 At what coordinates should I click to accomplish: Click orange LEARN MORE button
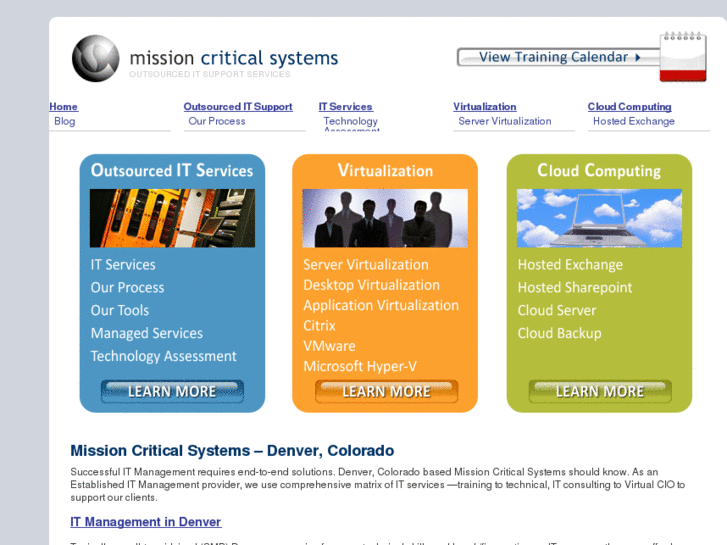tap(386, 391)
